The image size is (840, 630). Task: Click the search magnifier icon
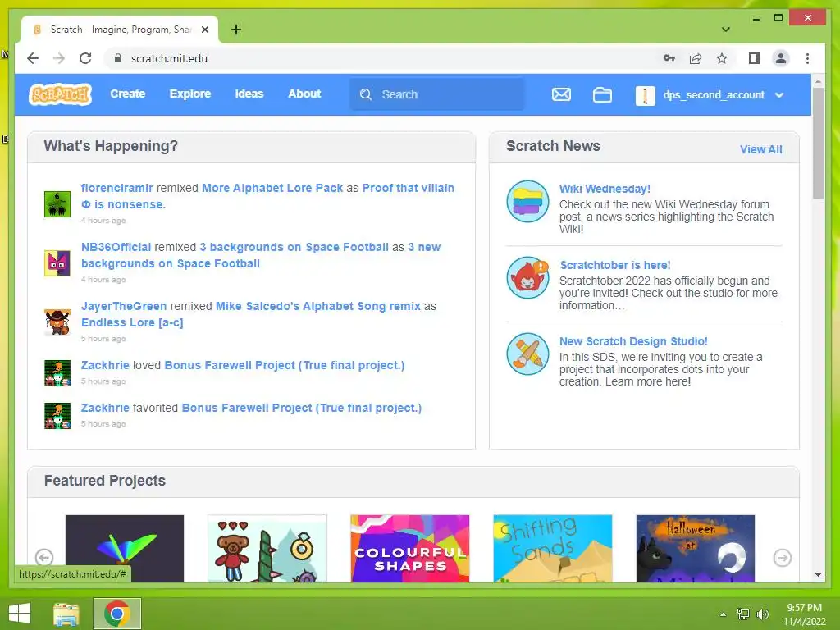click(x=366, y=94)
